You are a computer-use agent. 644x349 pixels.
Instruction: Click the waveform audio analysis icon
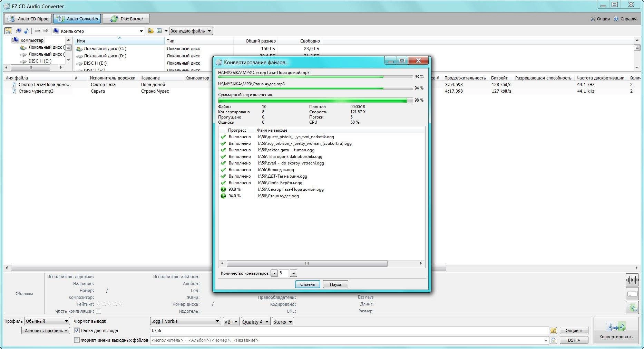[x=632, y=280]
